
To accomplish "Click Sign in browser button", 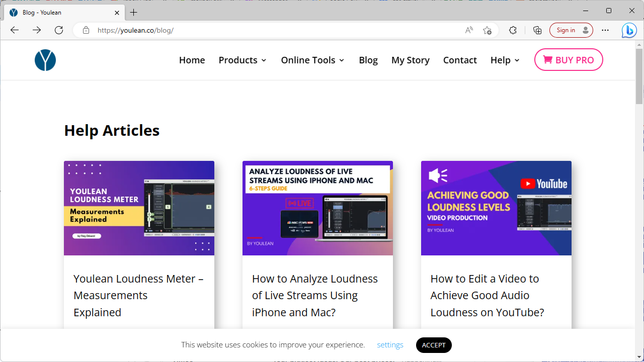I will coord(571,30).
